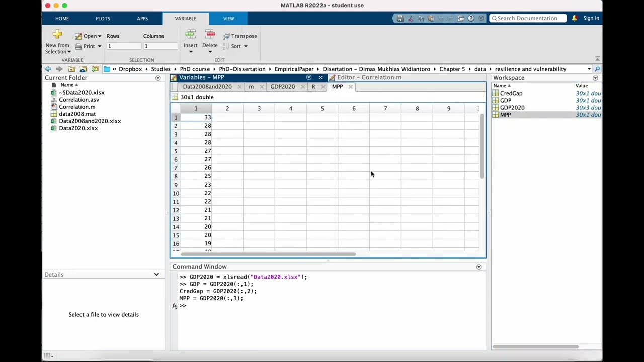Click the Delete rows/columns icon
Screen dimensions: 644x362
click(210, 35)
